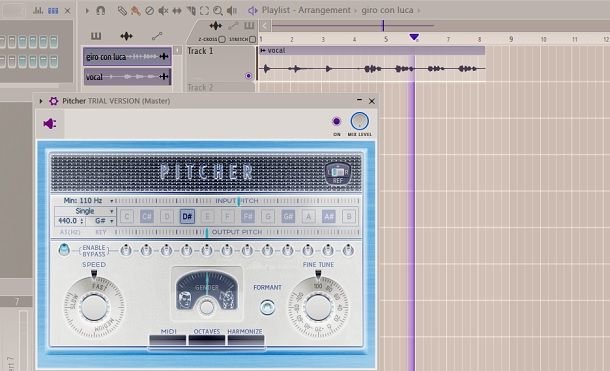Click the playhead marker on playlist ruler
The height and width of the screenshot is (371, 610).
(414, 37)
